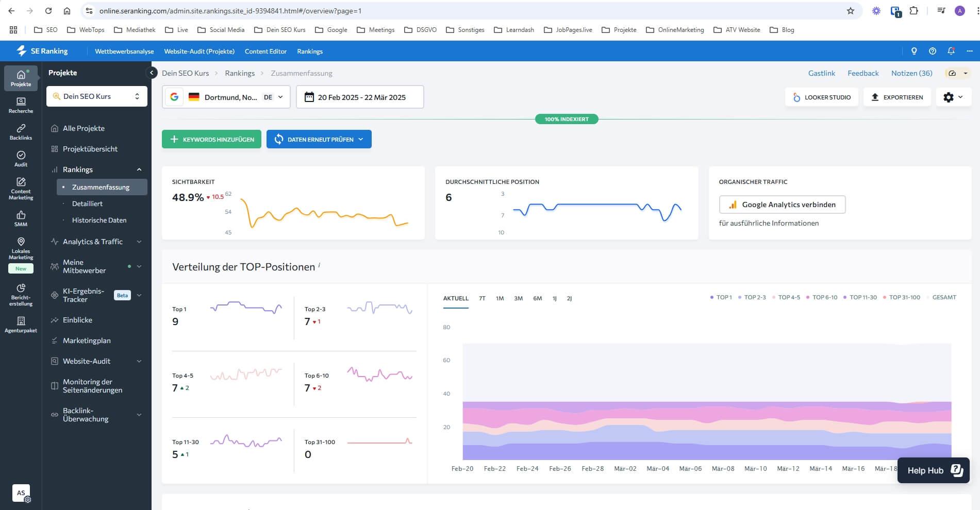This screenshot has width=980, height=510.
Task: Toggle TOP 31-100 series in chart legend
Action: click(902, 297)
